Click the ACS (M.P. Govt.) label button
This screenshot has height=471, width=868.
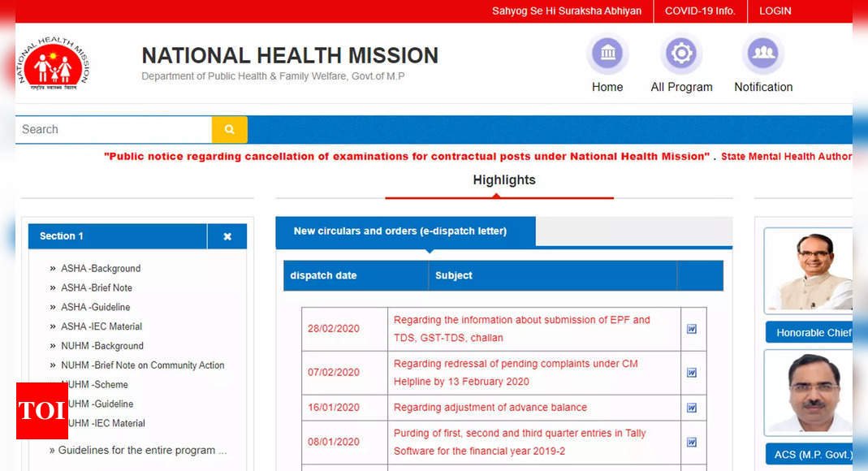click(810, 455)
